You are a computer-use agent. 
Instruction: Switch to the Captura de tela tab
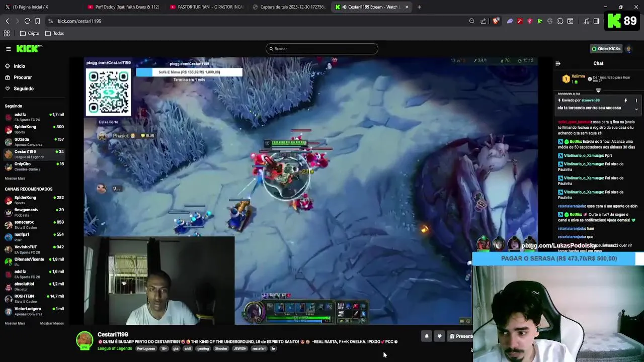pos(289,7)
